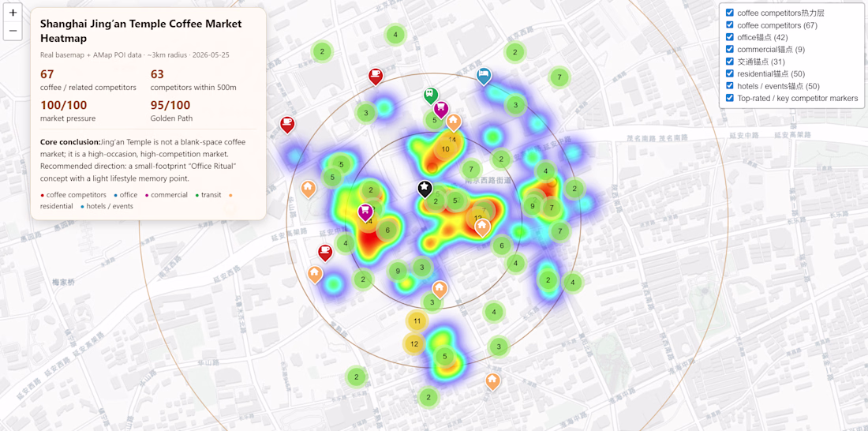868x431 pixels.
Task: Zoom in the map with plus button
Action: [13, 12]
